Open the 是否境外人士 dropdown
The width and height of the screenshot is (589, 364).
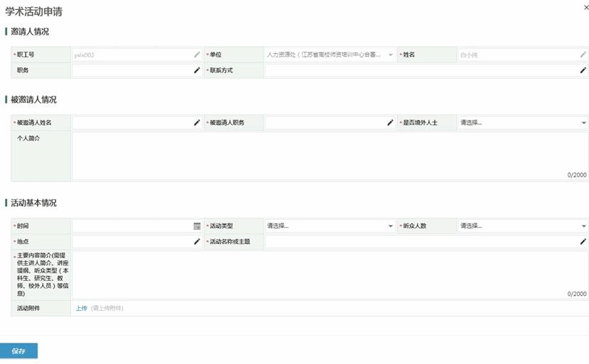pyautogui.click(x=583, y=123)
